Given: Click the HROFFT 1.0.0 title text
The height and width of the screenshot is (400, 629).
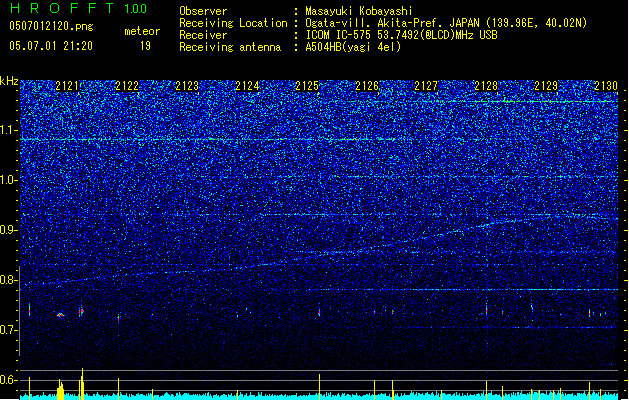Looking at the screenshot, I should (79, 8).
